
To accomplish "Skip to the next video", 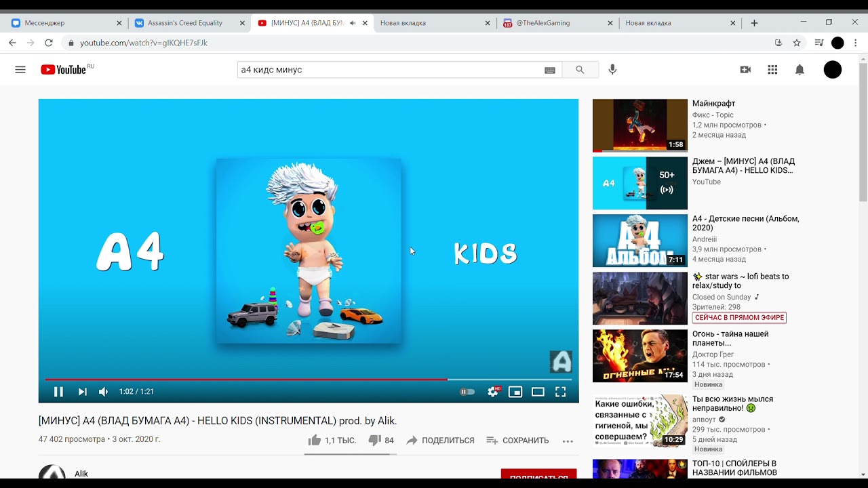I will pyautogui.click(x=82, y=392).
